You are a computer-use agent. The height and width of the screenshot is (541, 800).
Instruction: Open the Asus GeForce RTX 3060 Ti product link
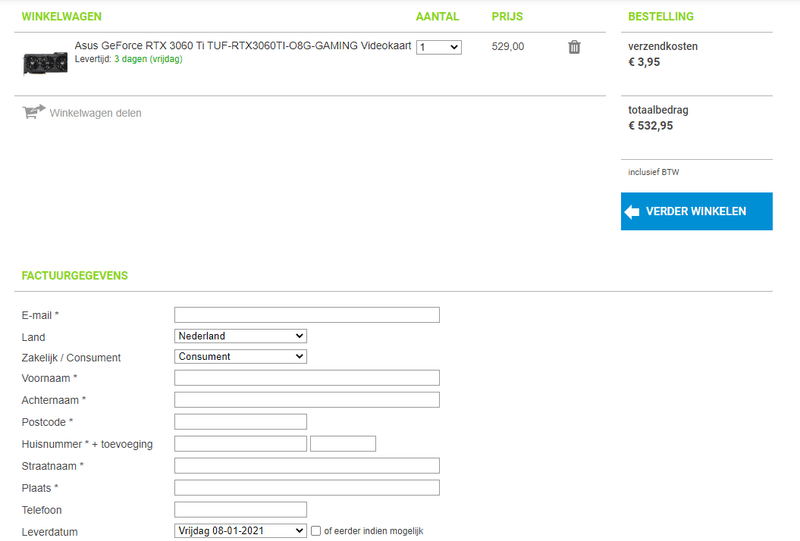(x=243, y=45)
